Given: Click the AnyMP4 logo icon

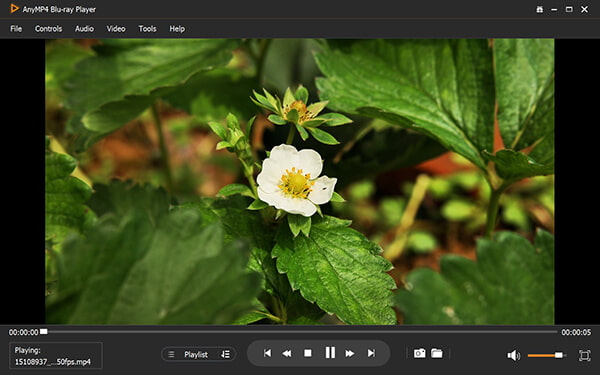Looking at the screenshot, I should click(x=14, y=8).
